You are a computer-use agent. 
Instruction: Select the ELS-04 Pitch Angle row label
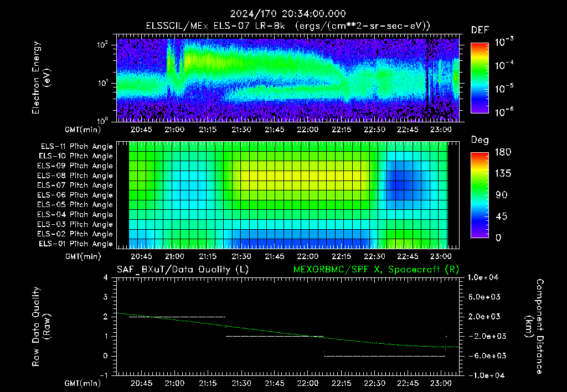coord(75,214)
